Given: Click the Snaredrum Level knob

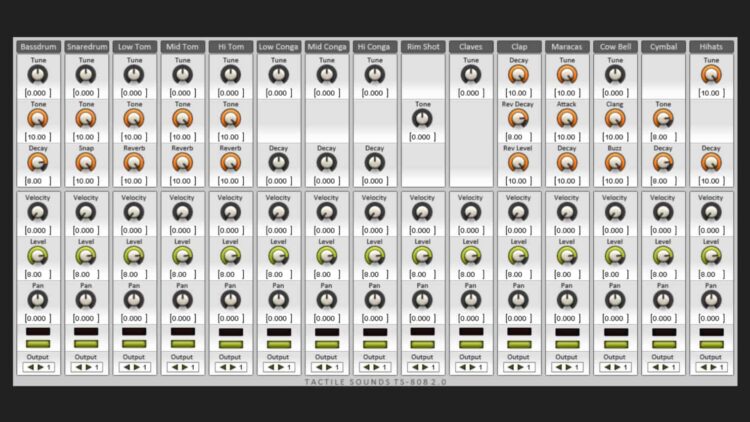Looking at the screenshot, I should pyautogui.click(x=86, y=256).
